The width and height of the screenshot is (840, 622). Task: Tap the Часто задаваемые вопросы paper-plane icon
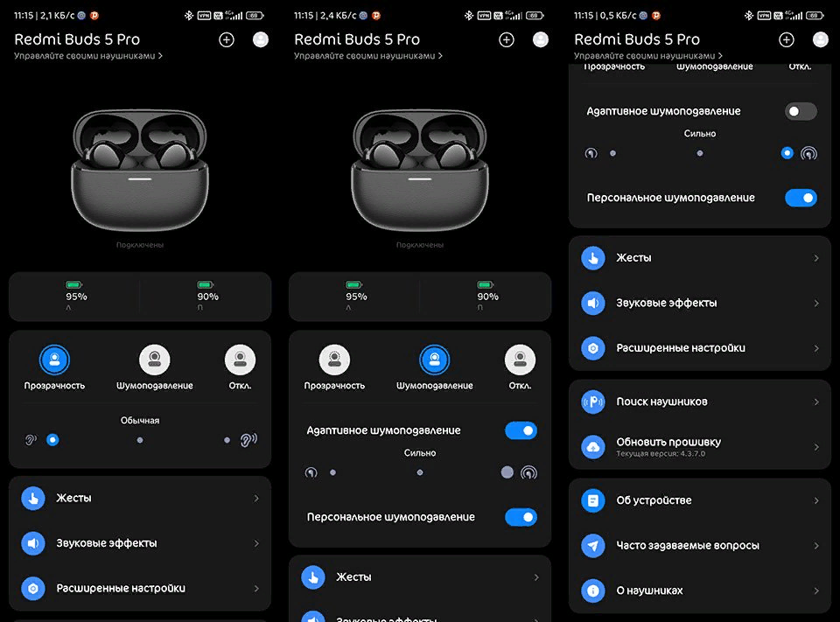pos(593,546)
